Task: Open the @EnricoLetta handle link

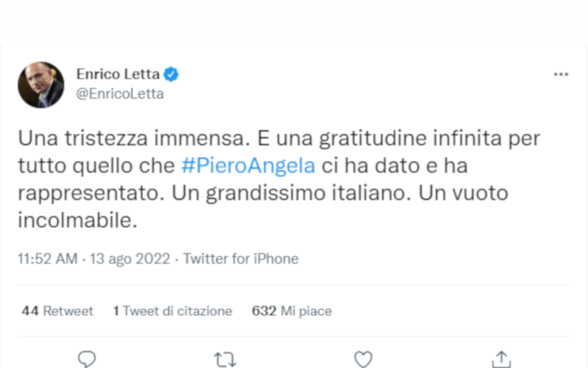Action: coord(120,94)
